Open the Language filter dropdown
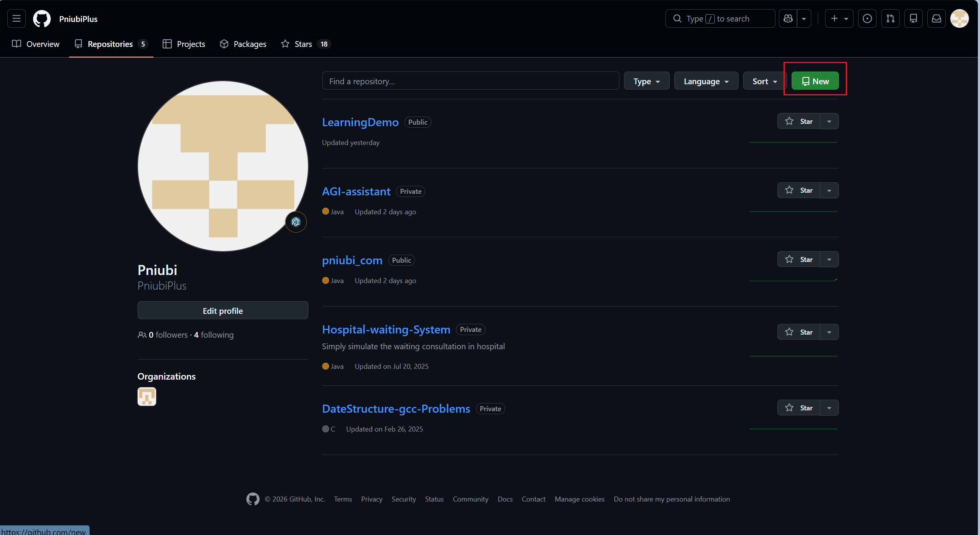The height and width of the screenshot is (535, 980). coord(706,81)
